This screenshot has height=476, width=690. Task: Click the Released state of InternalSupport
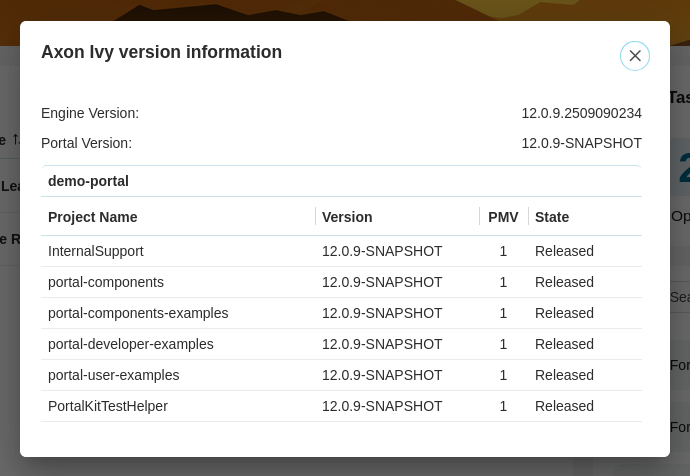564,251
